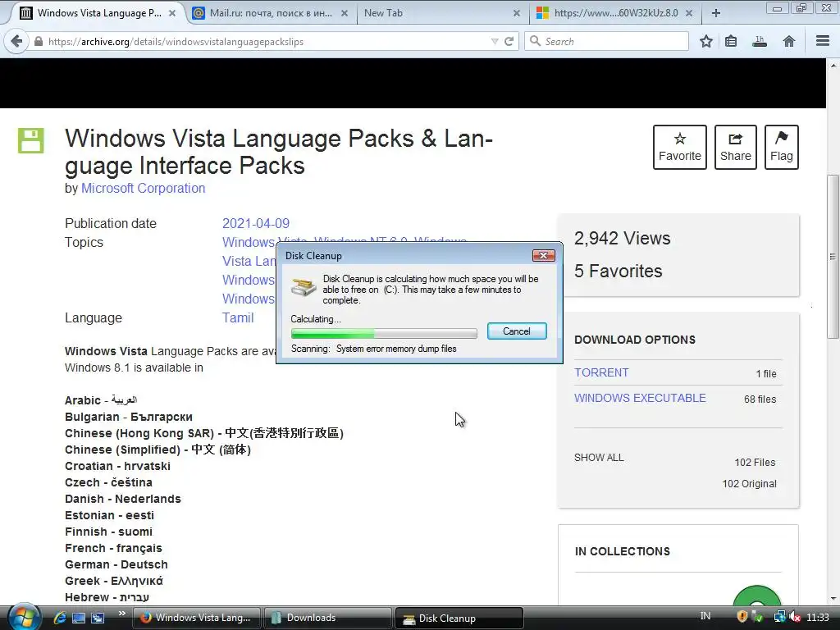This screenshot has width=840, height=630.
Task: Open the security shield tray icon
Action: tap(742, 617)
